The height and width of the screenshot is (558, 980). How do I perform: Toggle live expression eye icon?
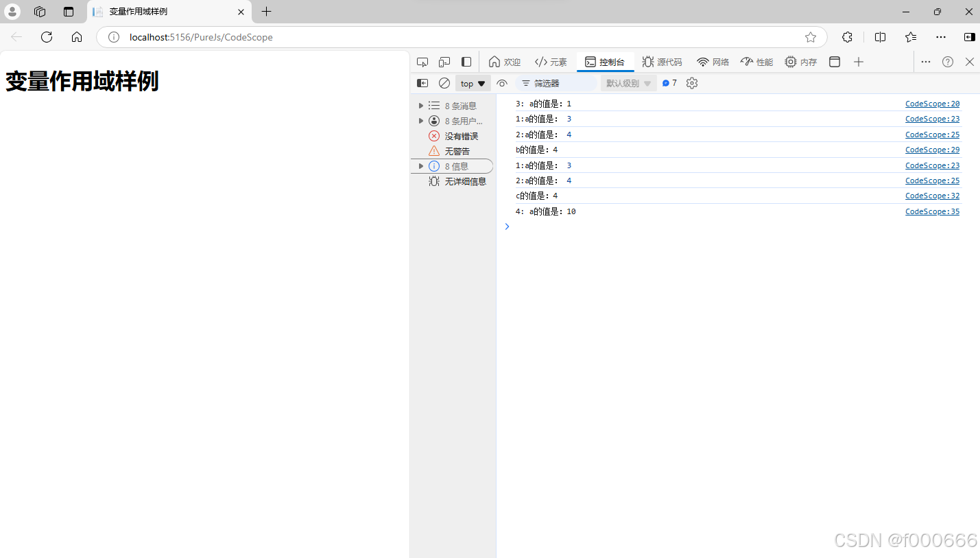[502, 83]
